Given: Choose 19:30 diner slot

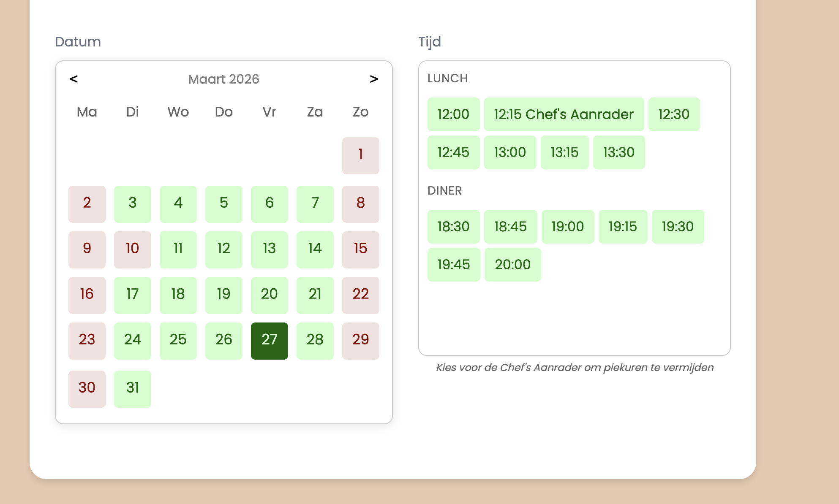Looking at the screenshot, I should point(678,227).
